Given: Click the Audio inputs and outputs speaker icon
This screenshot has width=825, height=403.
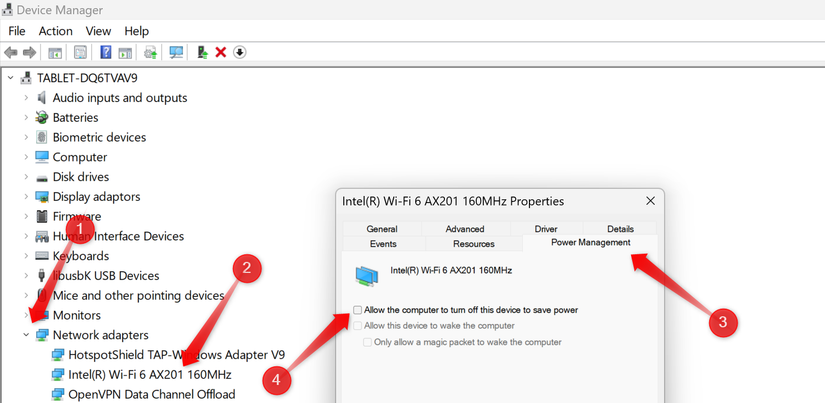Looking at the screenshot, I should pyautogui.click(x=42, y=98).
